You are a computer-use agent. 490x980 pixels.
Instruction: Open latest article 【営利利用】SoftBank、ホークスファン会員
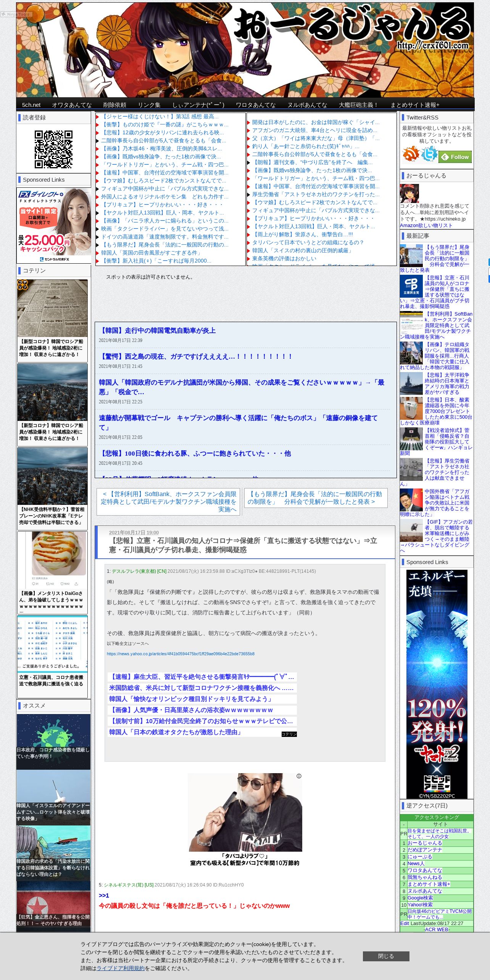436,325
